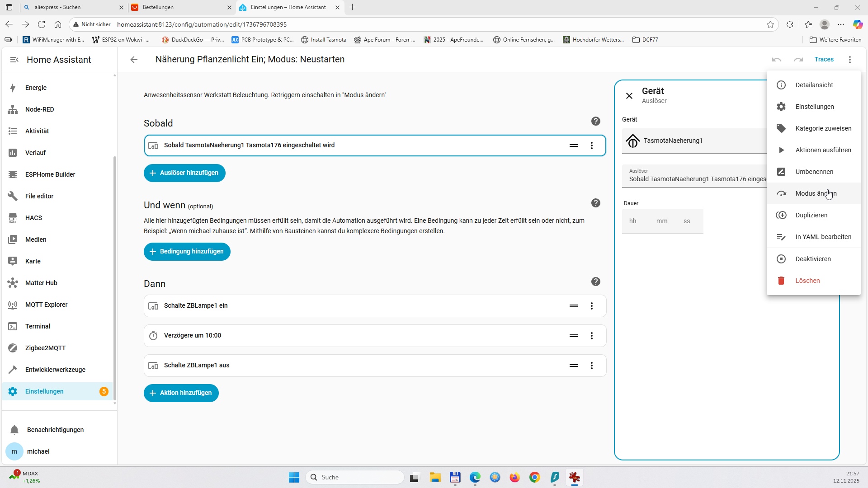The height and width of the screenshot is (488, 868).
Task: Select Modus ändern from the menu
Action: (816, 193)
